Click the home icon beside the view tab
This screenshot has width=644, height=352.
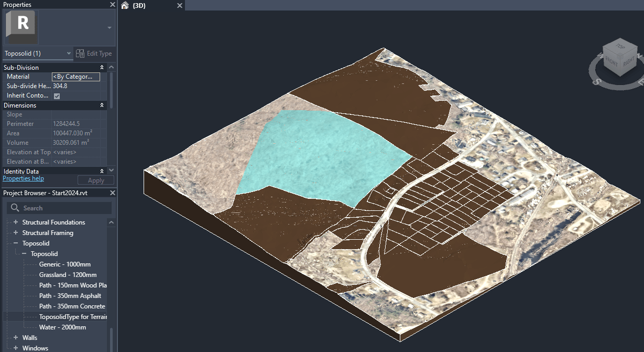(124, 5)
